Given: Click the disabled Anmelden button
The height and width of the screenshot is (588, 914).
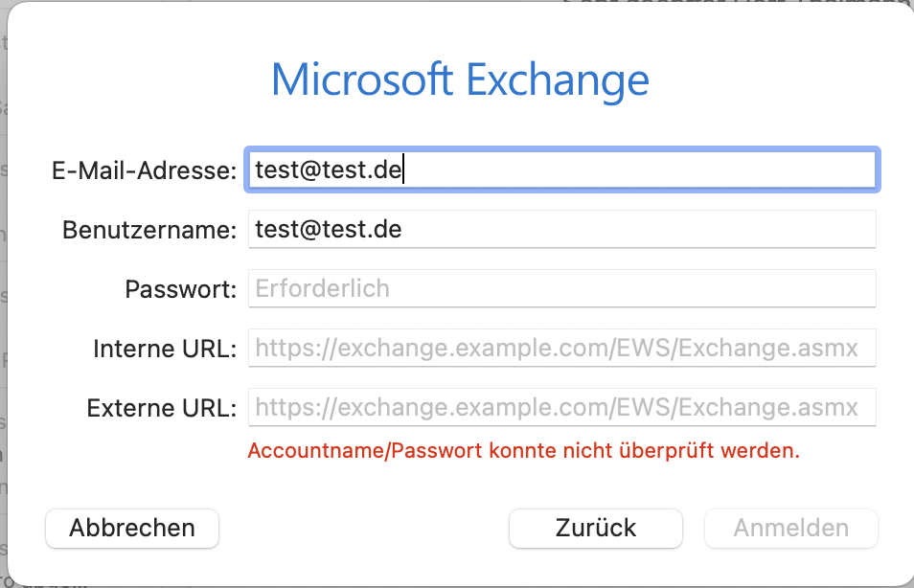Looking at the screenshot, I should point(791,528).
